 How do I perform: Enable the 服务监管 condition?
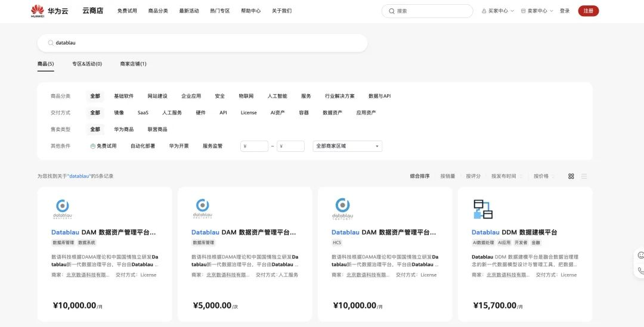pyautogui.click(x=212, y=146)
